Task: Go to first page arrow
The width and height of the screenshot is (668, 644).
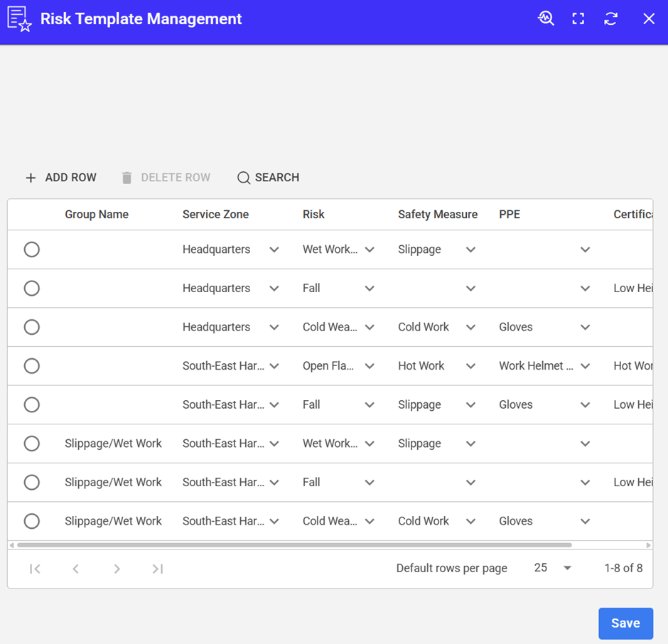Action: (35, 569)
